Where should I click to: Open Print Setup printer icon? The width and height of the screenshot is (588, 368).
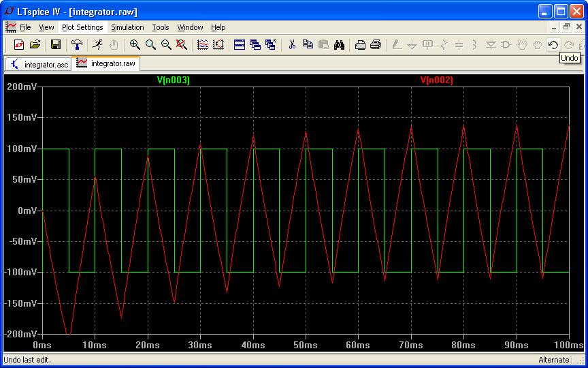[x=360, y=45]
